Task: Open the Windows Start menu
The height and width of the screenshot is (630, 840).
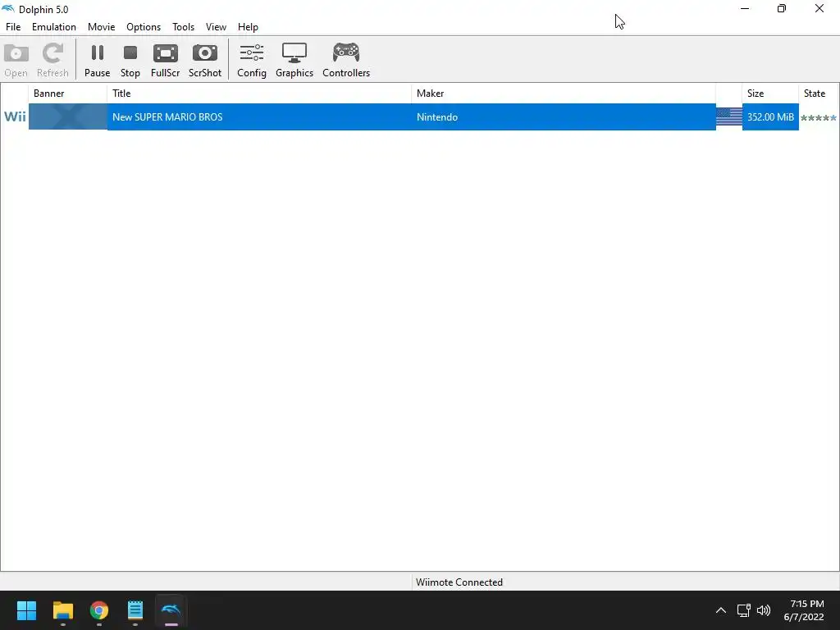Action: click(26, 610)
